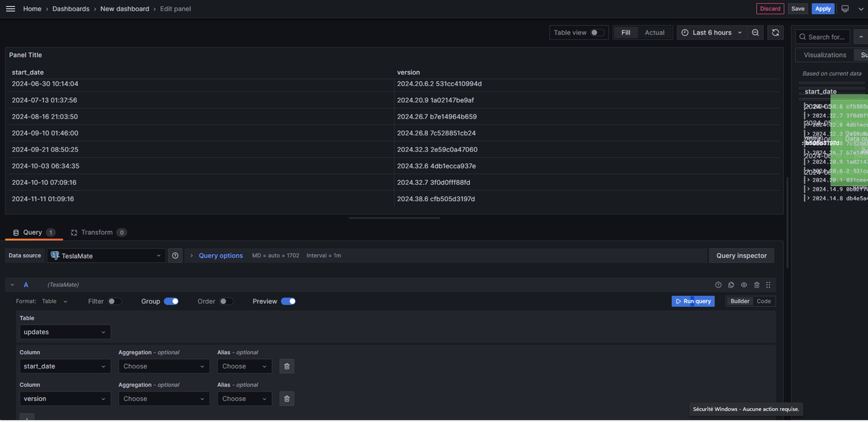Image resolution: width=868 pixels, height=422 pixels.
Task: Switch to the Query tab
Action: point(34,232)
